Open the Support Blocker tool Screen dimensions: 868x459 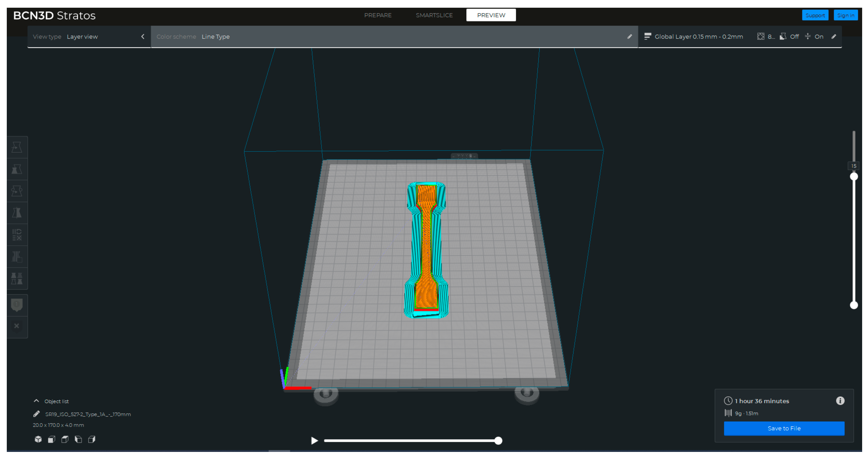click(17, 256)
